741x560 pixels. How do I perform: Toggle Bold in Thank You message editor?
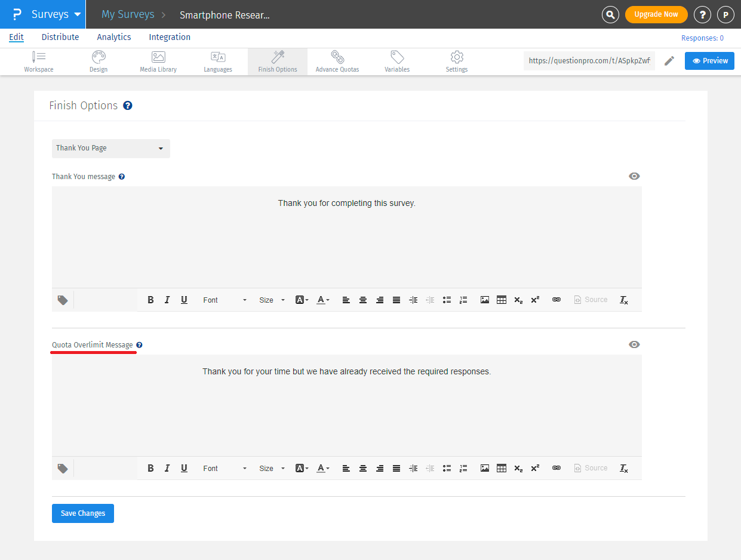coord(150,300)
